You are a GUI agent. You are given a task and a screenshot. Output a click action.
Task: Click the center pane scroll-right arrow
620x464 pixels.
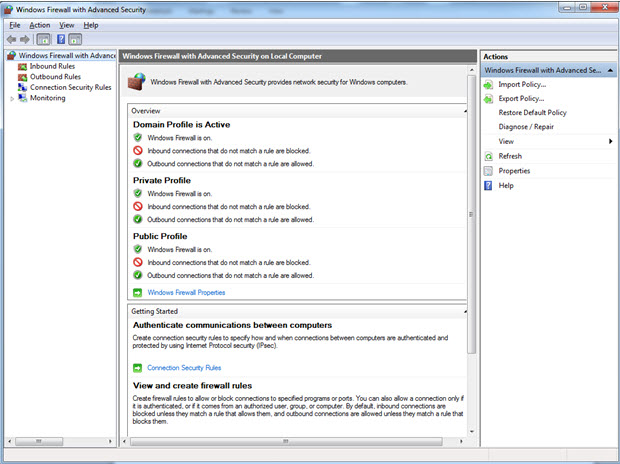coord(461,441)
